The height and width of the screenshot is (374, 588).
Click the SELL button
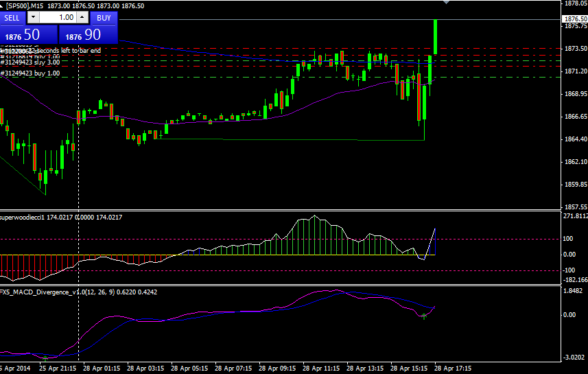point(12,18)
